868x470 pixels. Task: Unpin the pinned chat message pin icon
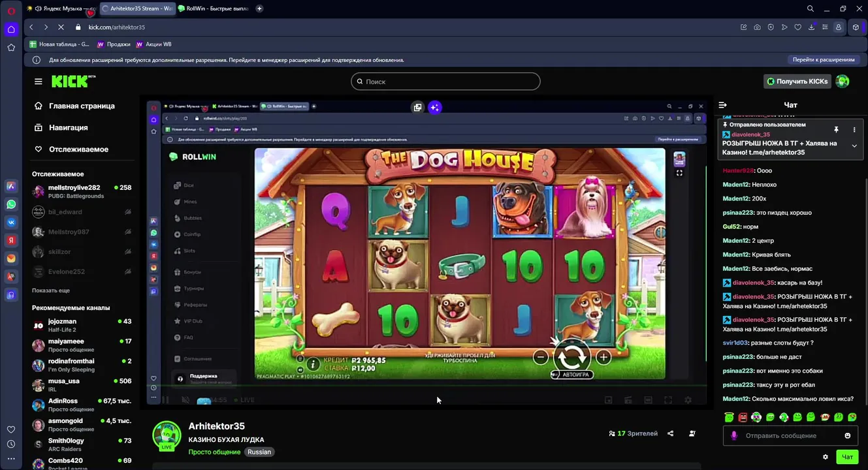(836, 130)
